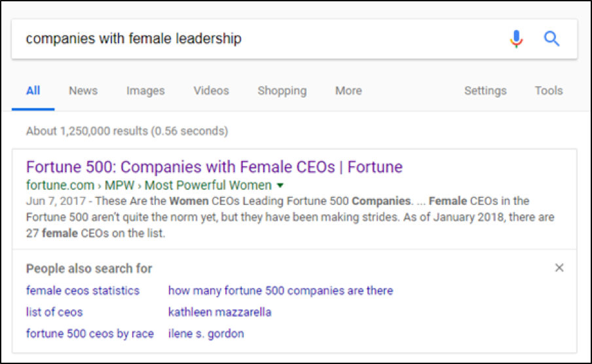
Task: Click the voice search microphone icon
Action: (517, 39)
